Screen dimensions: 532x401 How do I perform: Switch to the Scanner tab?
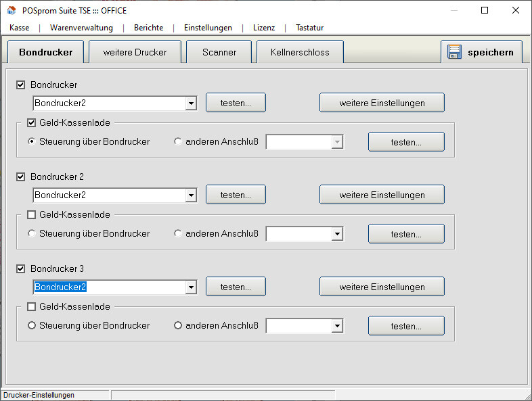(x=219, y=52)
